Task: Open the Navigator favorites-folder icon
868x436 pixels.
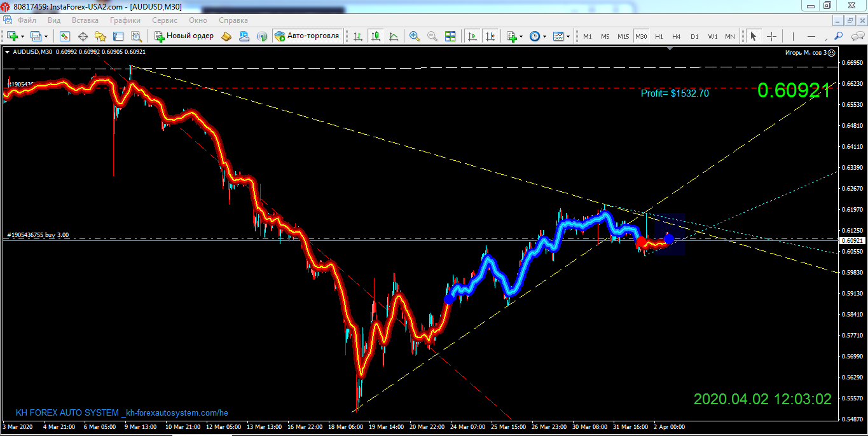Action: (100, 36)
